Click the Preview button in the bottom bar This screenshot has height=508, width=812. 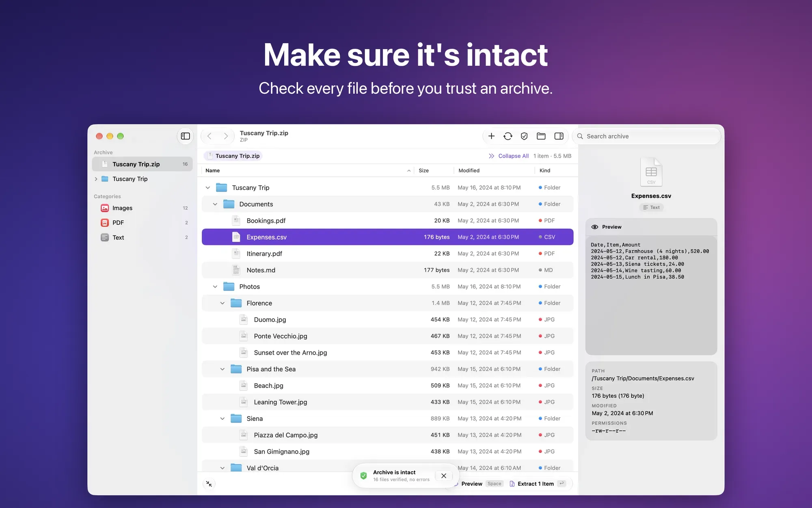pos(478,484)
